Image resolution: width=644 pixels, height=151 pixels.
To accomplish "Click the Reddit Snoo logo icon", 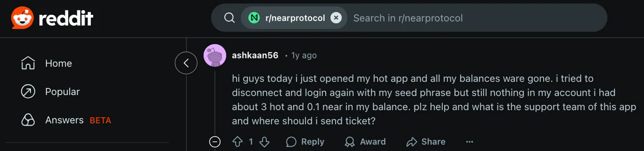I will [22, 18].
